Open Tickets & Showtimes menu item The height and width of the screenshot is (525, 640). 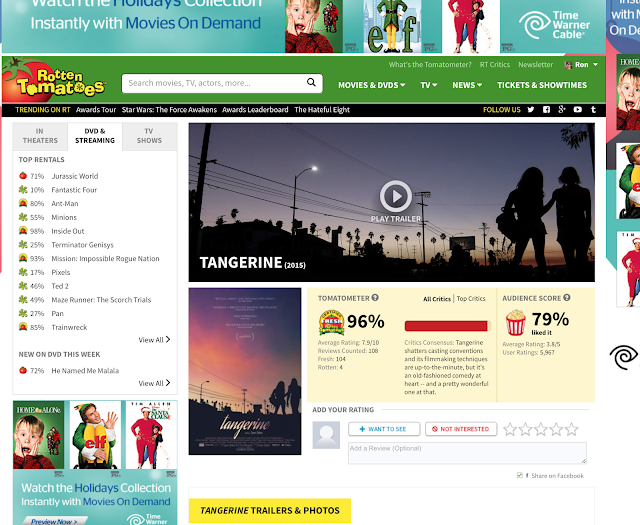pyautogui.click(x=542, y=85)
